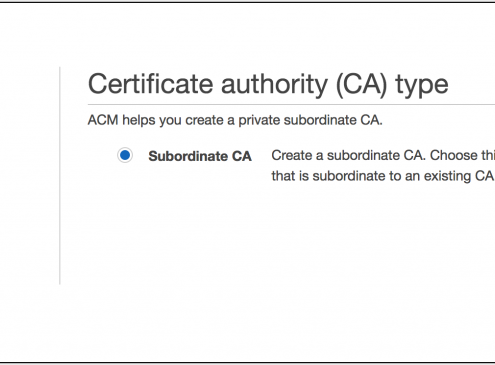Click the "Certificate authority (CA) type" heading
The image size is (495, 365).
(x=268, y=85)
